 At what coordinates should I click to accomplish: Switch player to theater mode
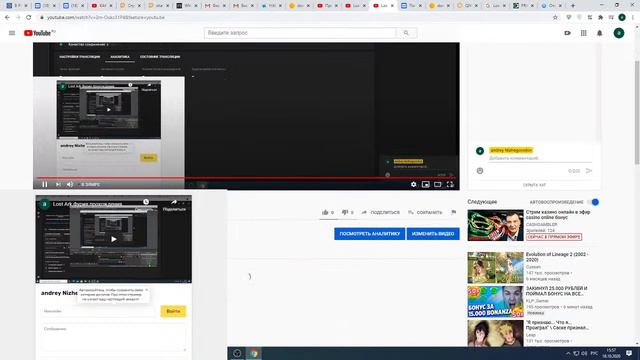[438, 184]
